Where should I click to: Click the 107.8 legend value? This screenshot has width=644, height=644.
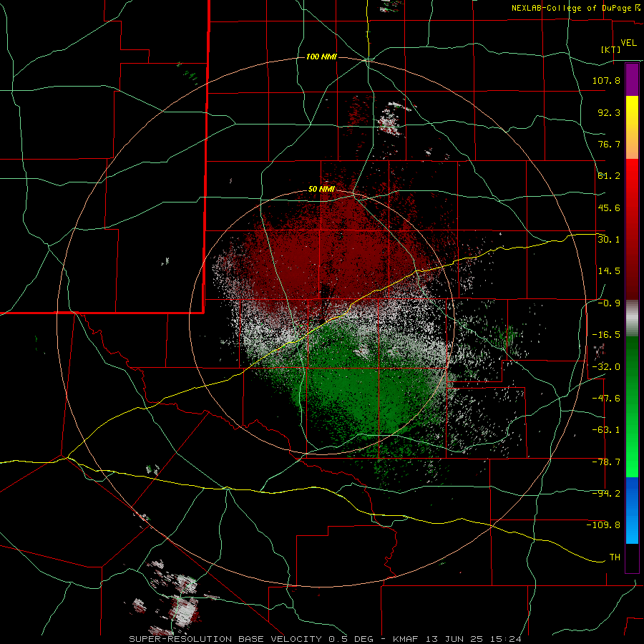(606, 80)
